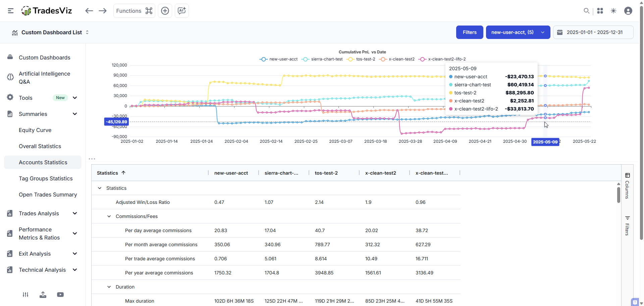Click the hamburger menu icon
The image size is (644, 306).
click(11, 11)
